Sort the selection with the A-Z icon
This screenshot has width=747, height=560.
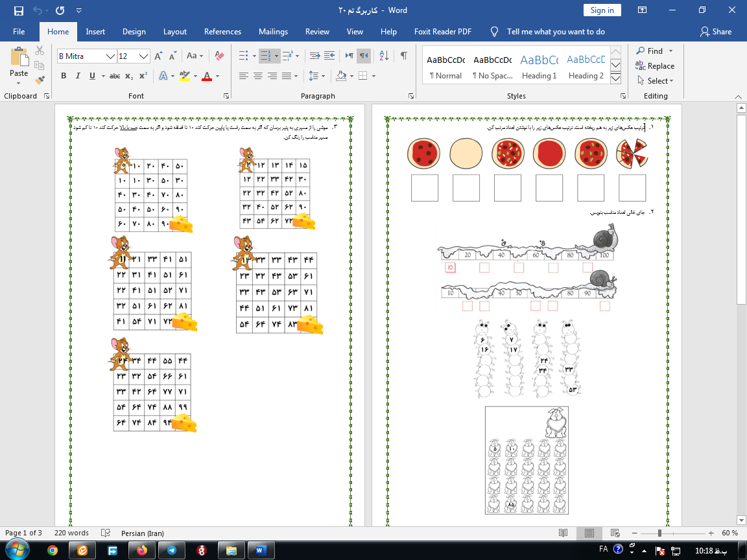tap(383, 56)
